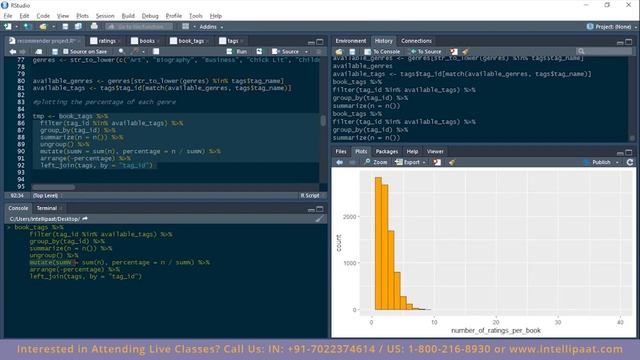This screenshot has width=640, height=360.
Task: Click the Compile Report notebook icon
Action: (156, 52)
